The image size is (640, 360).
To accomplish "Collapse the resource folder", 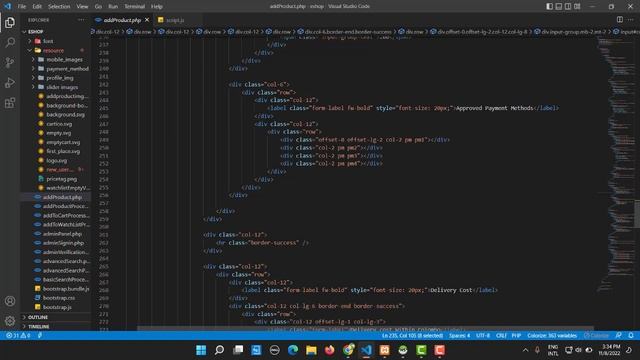I will point(56,50).
